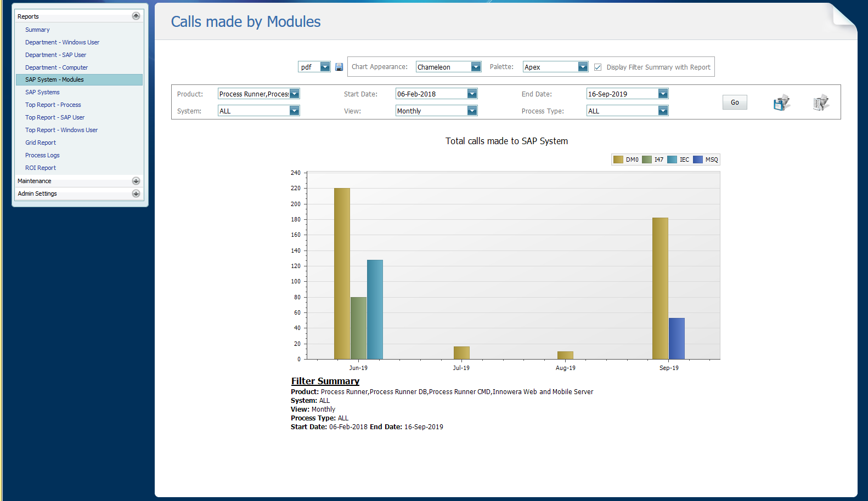
Task: Open the Chart Appearance dropdown
Action: click(476, 67)
